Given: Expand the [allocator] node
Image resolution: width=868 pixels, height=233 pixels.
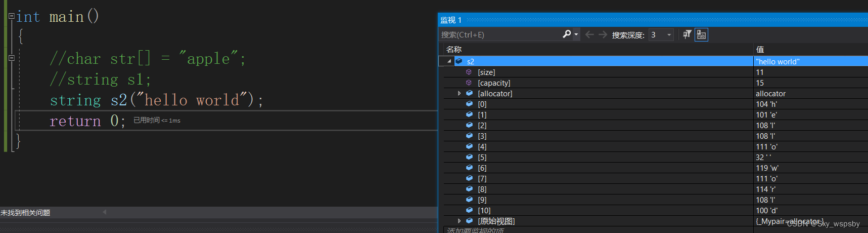Looking at the screenshot, I should pyautogui.click(x=459, y=93).
